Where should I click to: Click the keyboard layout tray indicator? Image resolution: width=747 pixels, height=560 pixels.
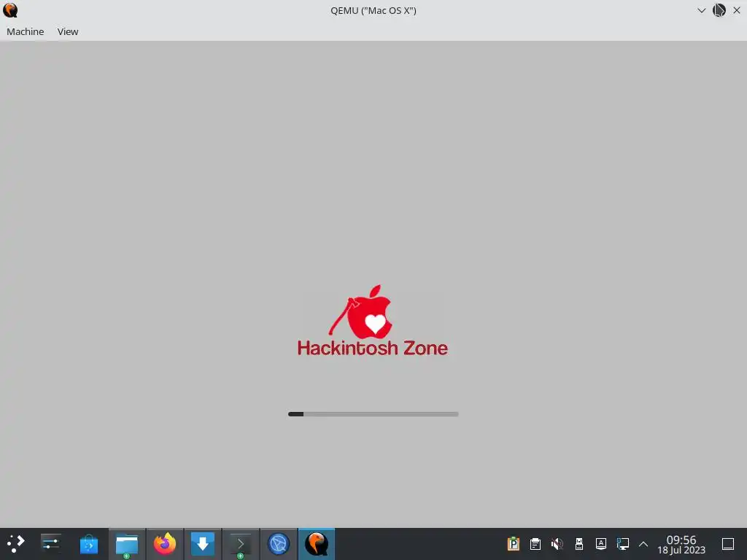[601, 544]
